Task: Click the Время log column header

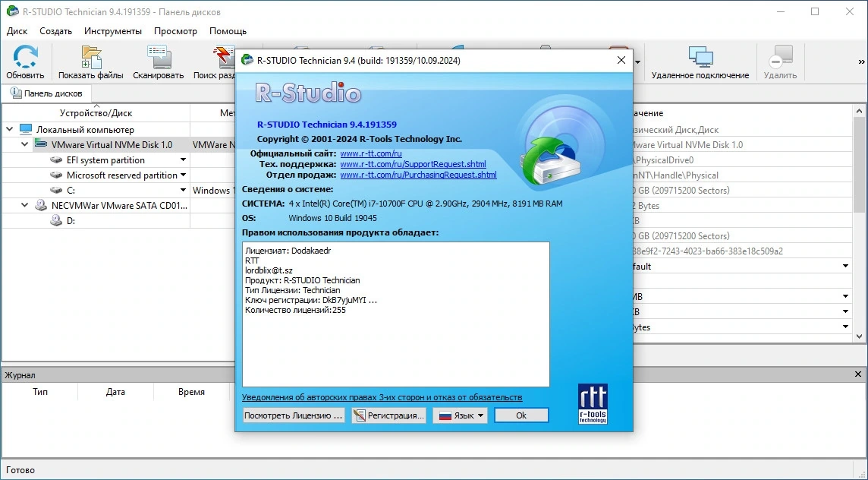Action: click(191, 391)
